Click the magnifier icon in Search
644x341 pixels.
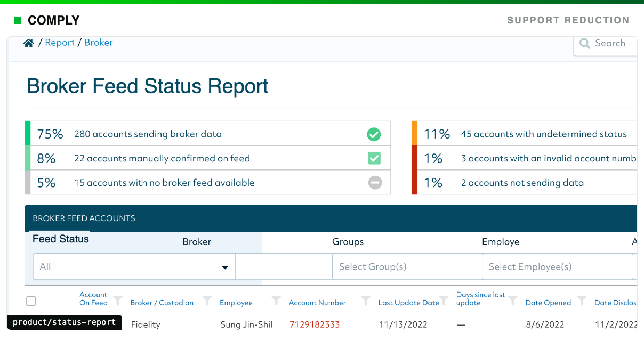(x=585, y=44)
